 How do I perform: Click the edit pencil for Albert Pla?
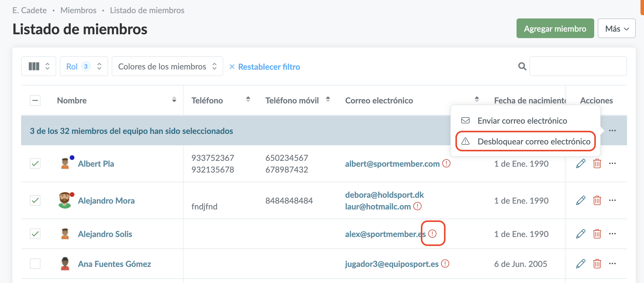(x=580, y=163)
